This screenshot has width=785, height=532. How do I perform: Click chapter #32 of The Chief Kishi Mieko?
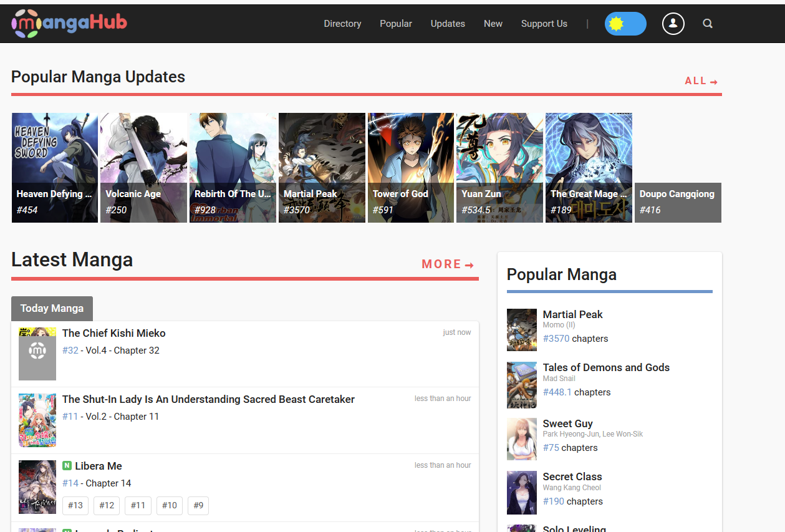(70, 351)
